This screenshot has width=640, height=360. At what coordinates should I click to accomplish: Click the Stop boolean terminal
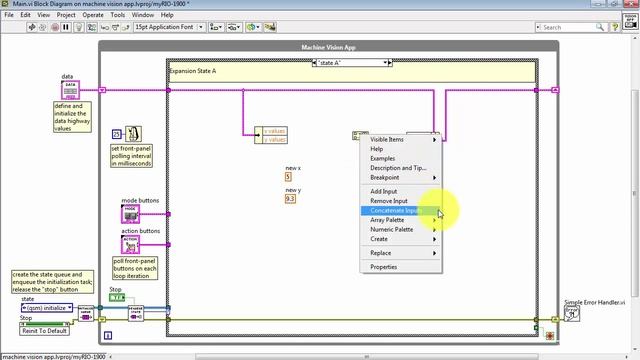pyautogui.click(x=117, y=298)
